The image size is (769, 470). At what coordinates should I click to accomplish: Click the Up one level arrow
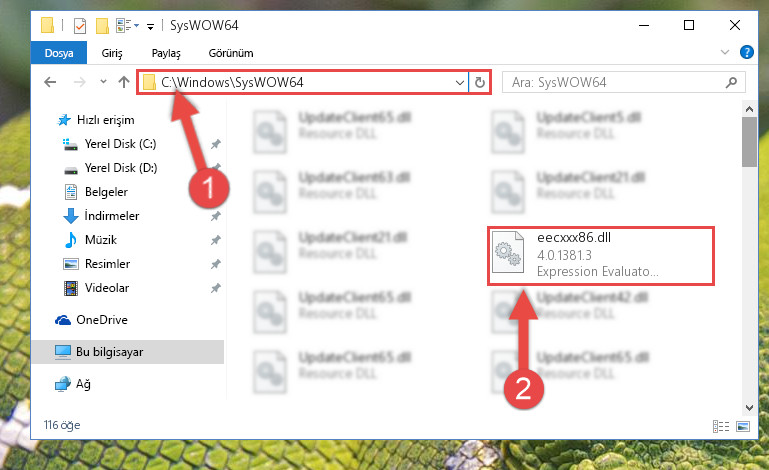pyautogui.click(x=124, y=82)
